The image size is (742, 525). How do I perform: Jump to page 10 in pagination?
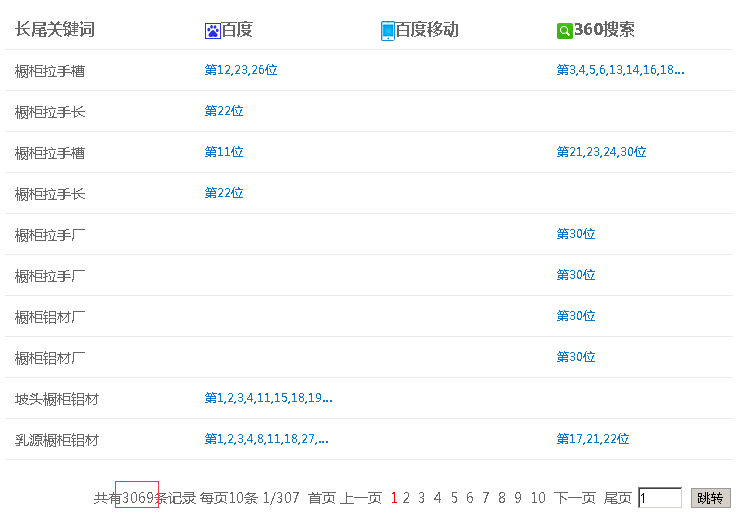pyautogui.click(x=538, y=498)
